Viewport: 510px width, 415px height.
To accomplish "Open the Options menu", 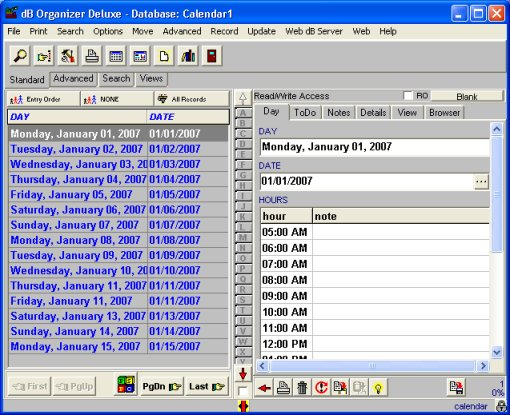I will pyautogui.click(x=108, y=31).
